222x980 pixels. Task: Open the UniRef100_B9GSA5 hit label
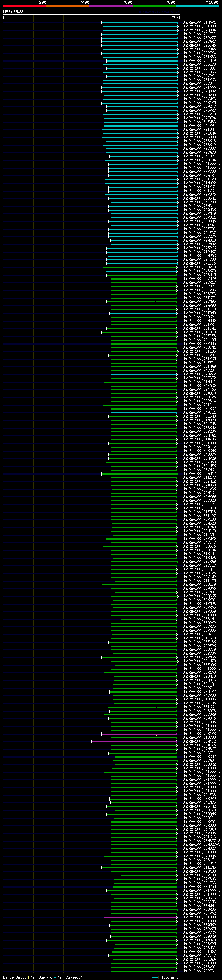(x=199, y=45)
